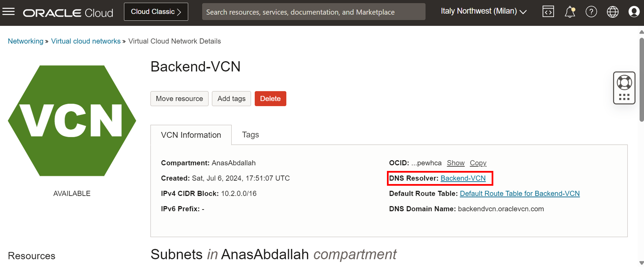The image size is (644, 267).
Task: Open Default Route Table for Backend-VCN
Action: pos(519,193)
